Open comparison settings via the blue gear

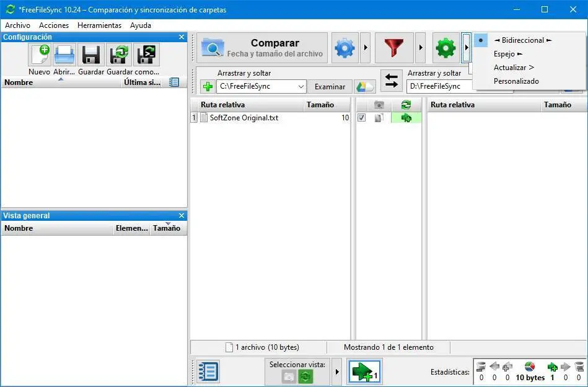(x=344, y=48)
